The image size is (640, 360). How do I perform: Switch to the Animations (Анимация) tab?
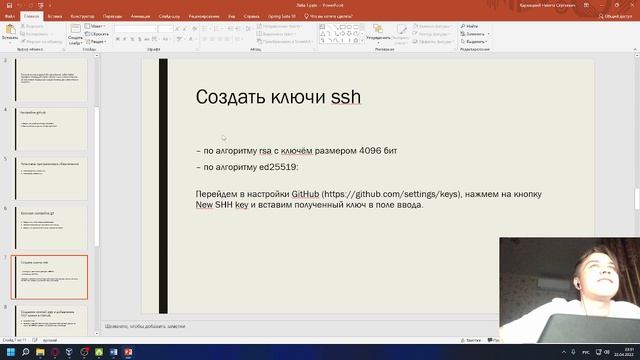(140, 16)
